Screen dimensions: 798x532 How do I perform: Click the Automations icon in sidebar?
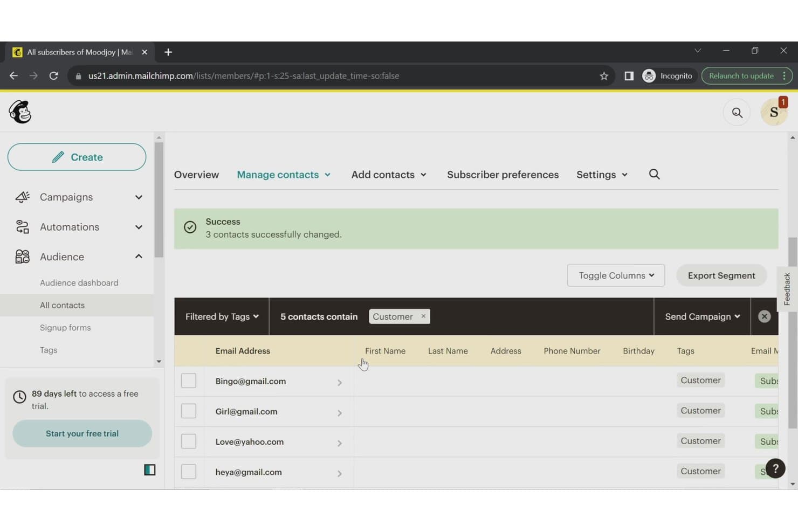tap(22, 227)
